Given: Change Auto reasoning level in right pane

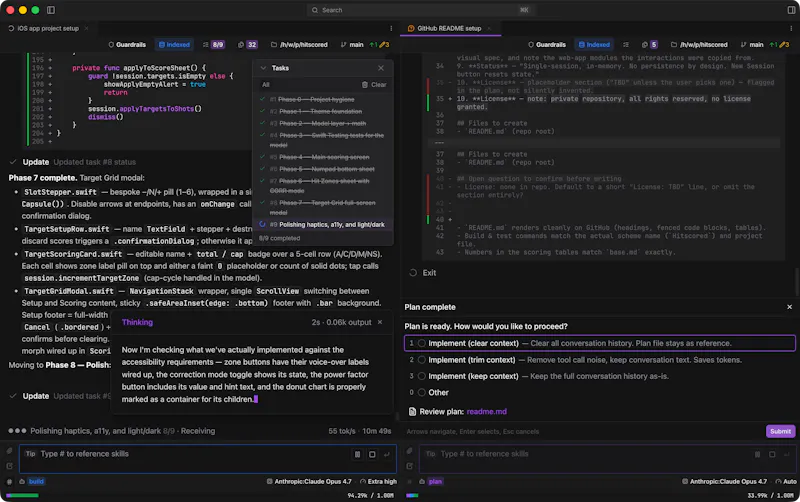Looking at the screenshot, I should [786, 482].
